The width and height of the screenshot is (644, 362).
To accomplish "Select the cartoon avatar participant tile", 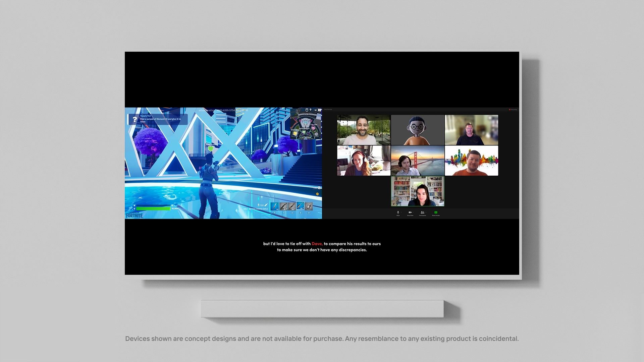I will point(418,130).
